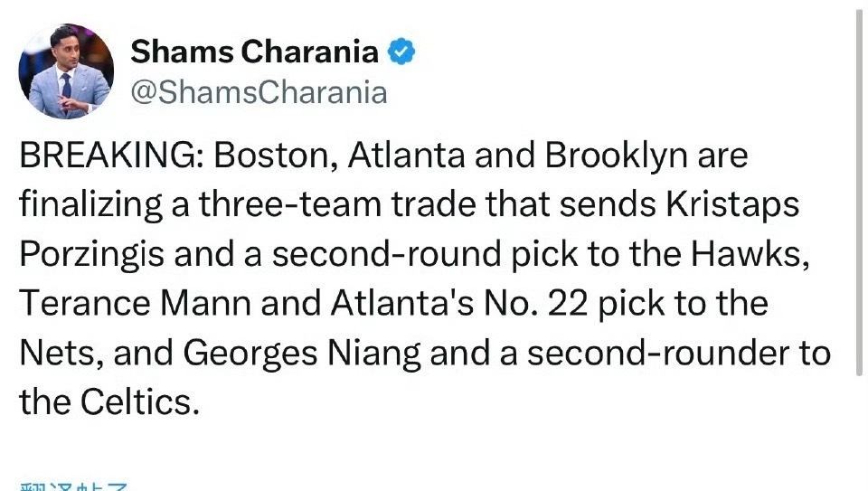The width and height of the screenshot is (868, 491).
Task: Click the word Celtics ending the tweet
Action: point(139,401)
